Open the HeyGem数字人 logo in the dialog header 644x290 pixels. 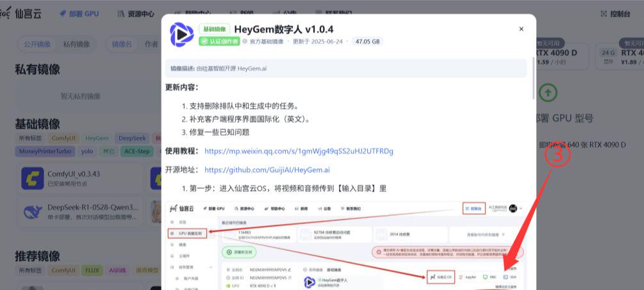(182, 35)
